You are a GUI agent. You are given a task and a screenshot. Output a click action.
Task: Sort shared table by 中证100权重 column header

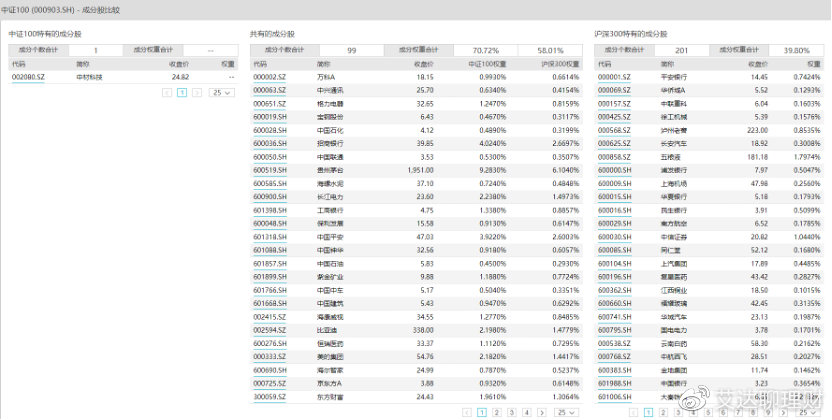pyautogui.click(x=487, y=62)
